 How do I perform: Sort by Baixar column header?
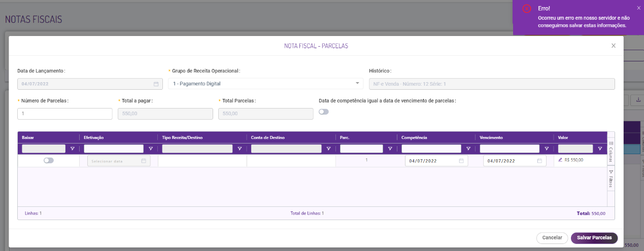(28, 137)
